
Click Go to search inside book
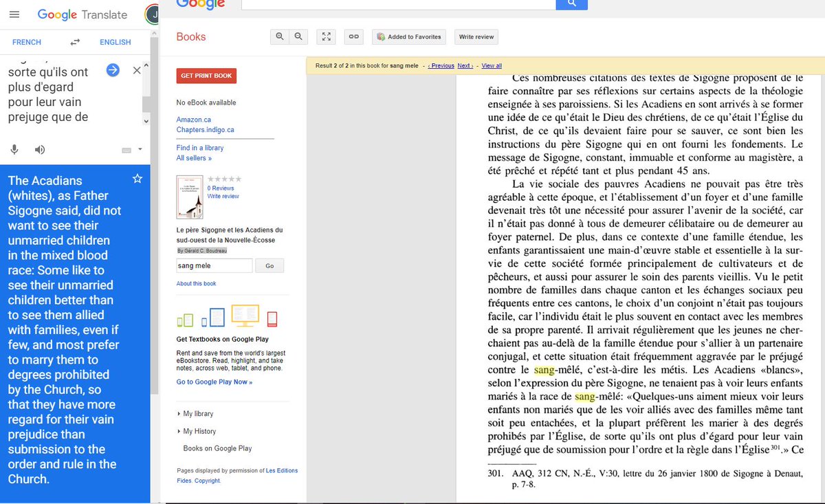pyautogui.click(x=269, y=265)
